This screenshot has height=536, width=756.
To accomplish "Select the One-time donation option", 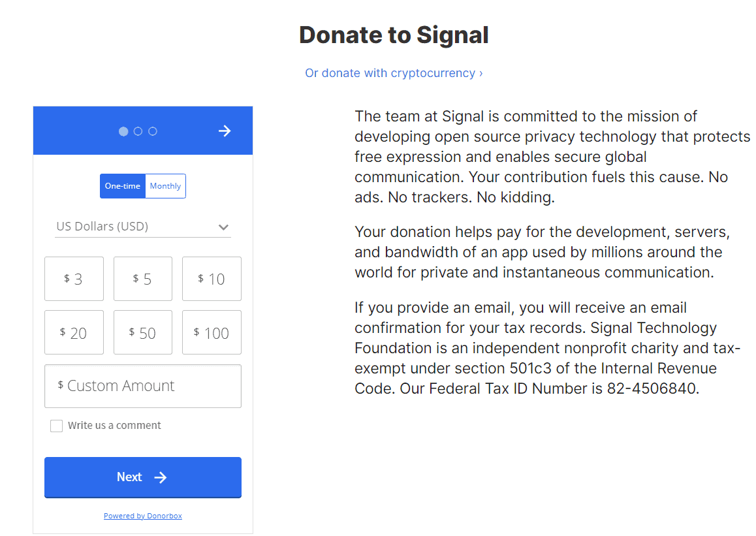I will coord(122,185).
